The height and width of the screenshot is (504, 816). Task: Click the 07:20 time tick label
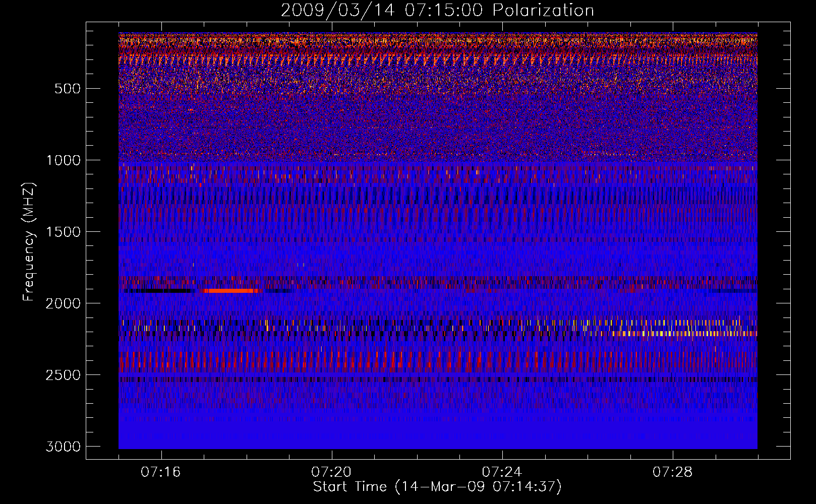(x=331, y=472)
